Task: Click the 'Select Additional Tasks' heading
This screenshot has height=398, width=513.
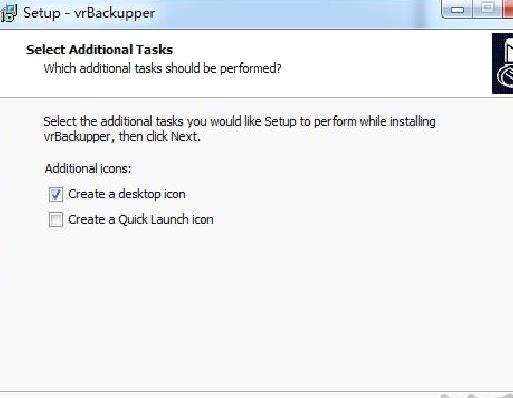Action: (100, 50)
